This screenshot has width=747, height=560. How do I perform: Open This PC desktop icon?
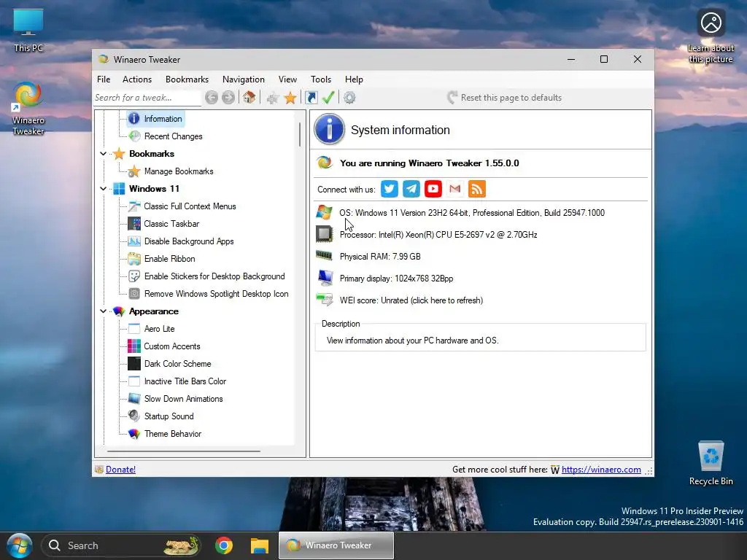point(28,31)
